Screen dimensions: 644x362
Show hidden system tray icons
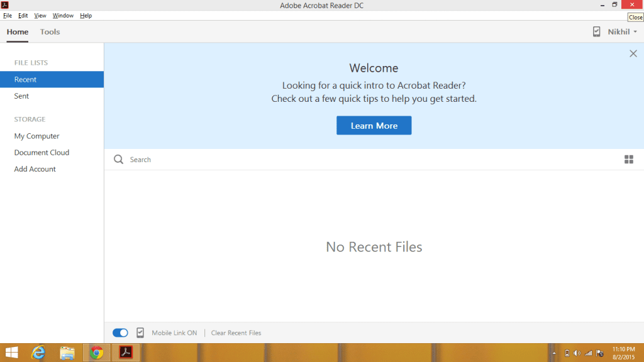click(554, 353)
